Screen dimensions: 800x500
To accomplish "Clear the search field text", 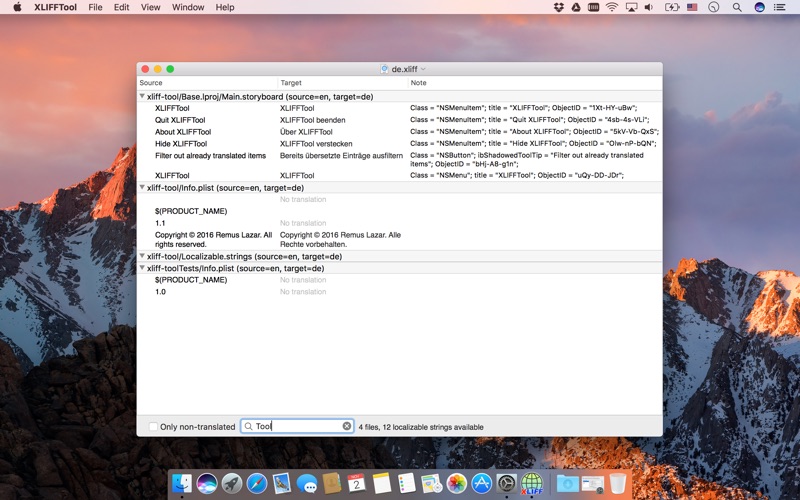I will 347,426.
